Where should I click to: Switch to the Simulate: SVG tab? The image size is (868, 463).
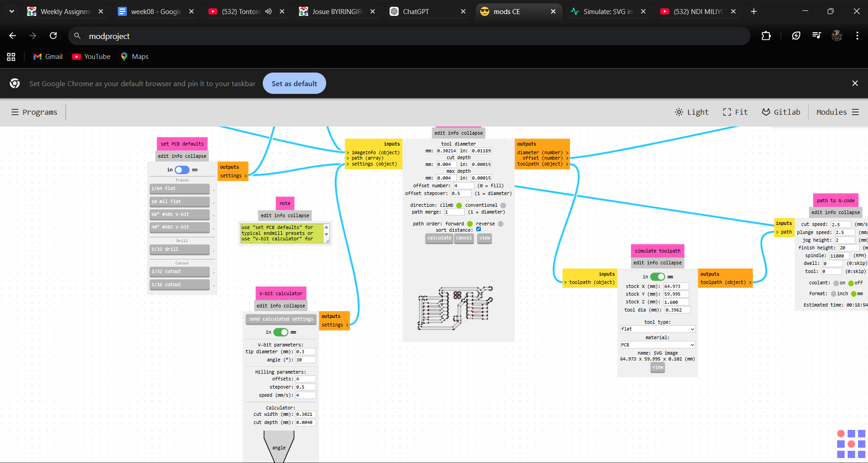(x=608, y=11)
